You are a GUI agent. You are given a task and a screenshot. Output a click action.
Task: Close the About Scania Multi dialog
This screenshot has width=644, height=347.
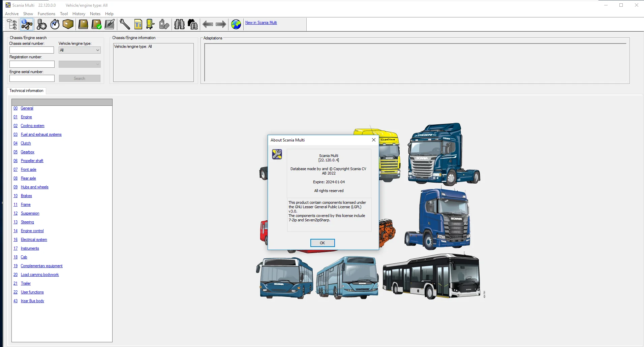373,140
